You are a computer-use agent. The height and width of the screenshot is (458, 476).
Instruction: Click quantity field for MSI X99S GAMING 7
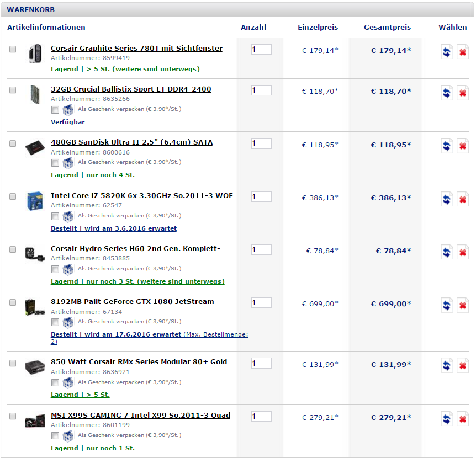point(261,417)
